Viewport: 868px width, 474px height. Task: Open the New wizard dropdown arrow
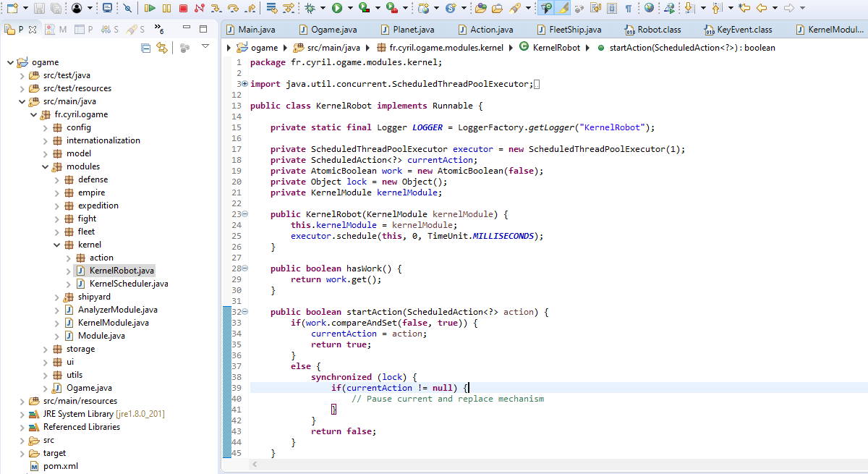pyautogui.click(x=25, y=8)
